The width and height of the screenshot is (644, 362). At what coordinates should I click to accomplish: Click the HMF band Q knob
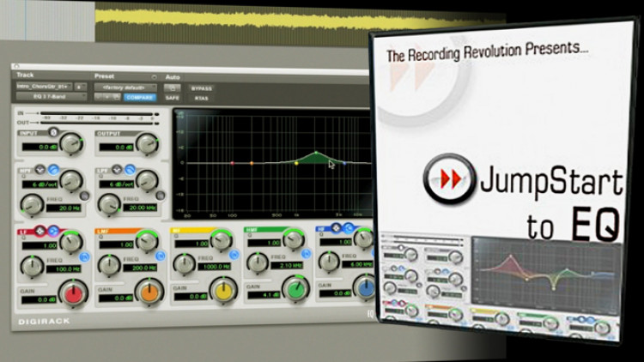pyautogui.click(x=294, y=239)
